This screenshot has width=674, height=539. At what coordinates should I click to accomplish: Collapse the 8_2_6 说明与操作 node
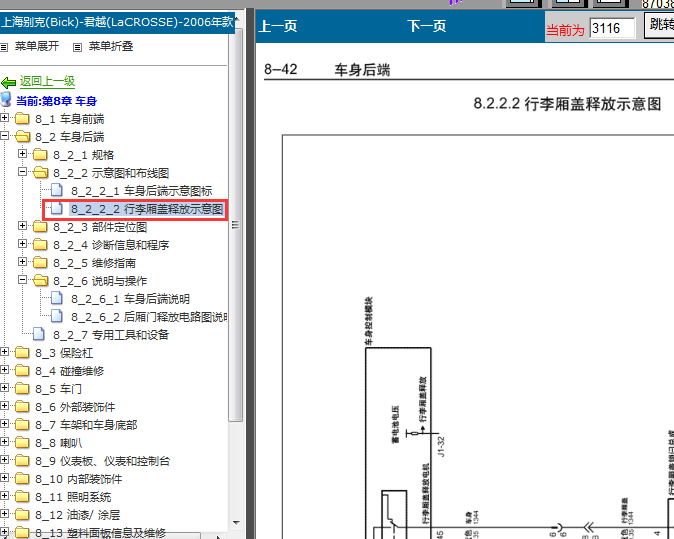[x=22, y=279]
